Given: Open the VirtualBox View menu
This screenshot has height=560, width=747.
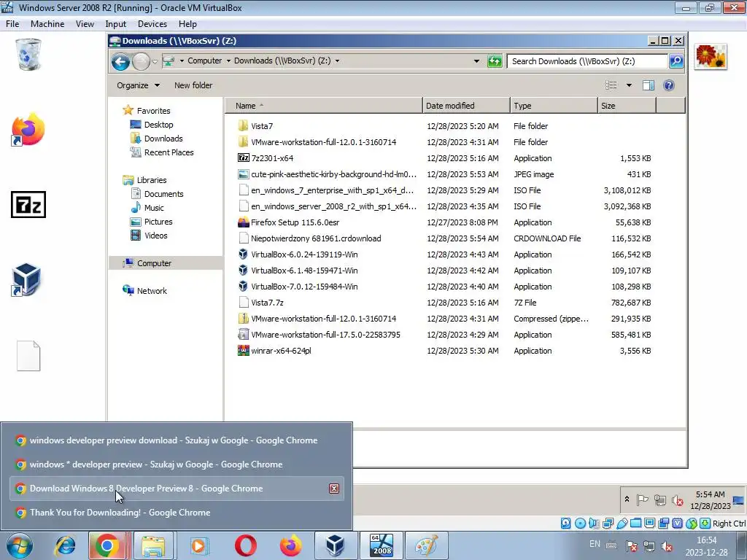Looking at the screenshot, I should point(85,24).
